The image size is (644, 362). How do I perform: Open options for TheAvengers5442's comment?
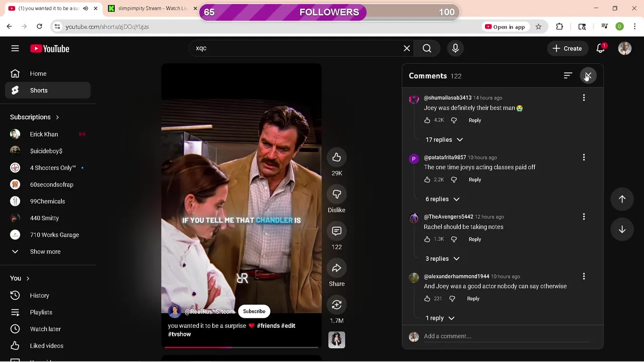point(584,217)
